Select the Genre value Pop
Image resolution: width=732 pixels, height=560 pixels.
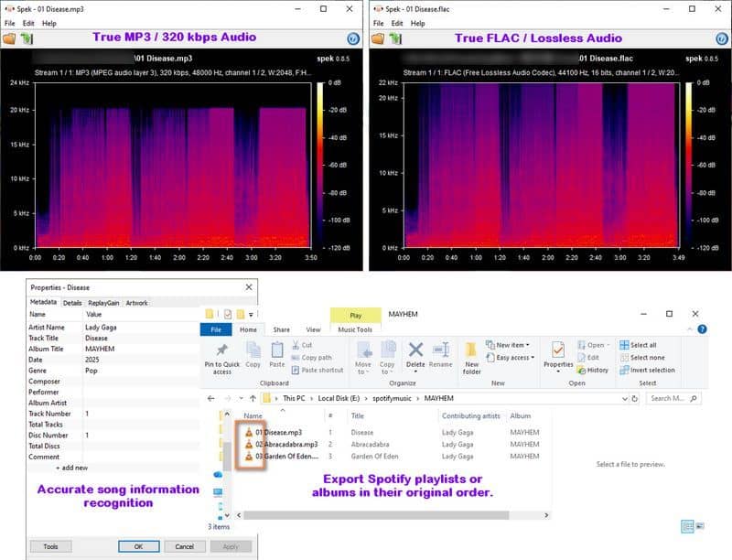91,371
